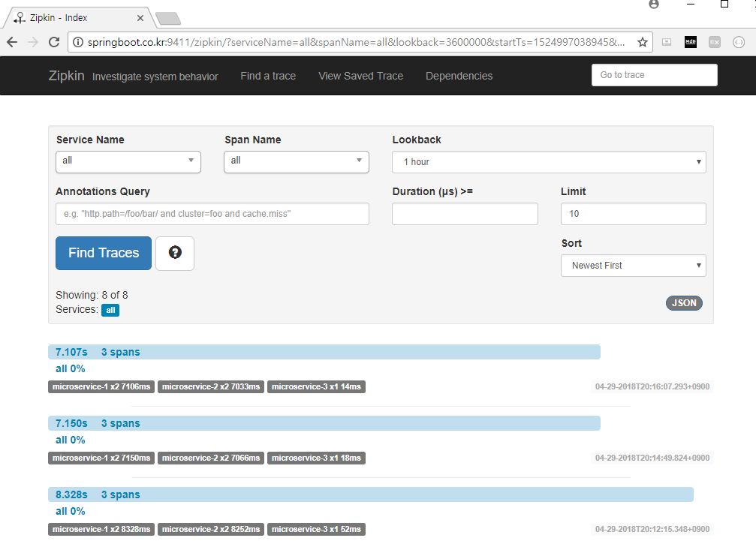
Task: Click the browser forward arrow
Action: tap(33, 43)
